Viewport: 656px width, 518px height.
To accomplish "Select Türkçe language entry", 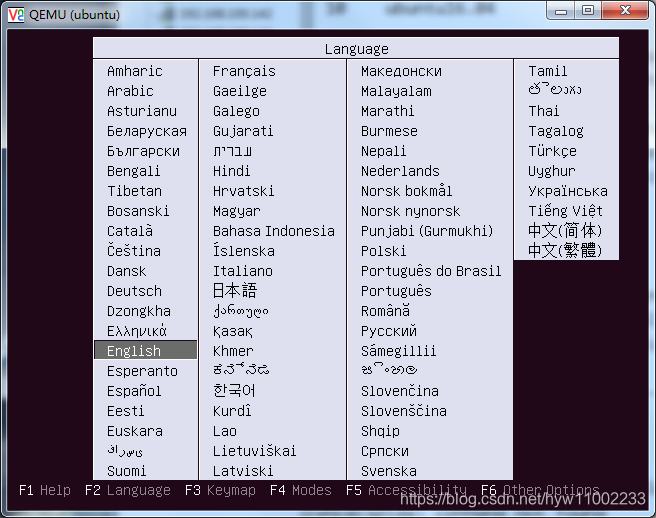I will (x=552, y=151).
